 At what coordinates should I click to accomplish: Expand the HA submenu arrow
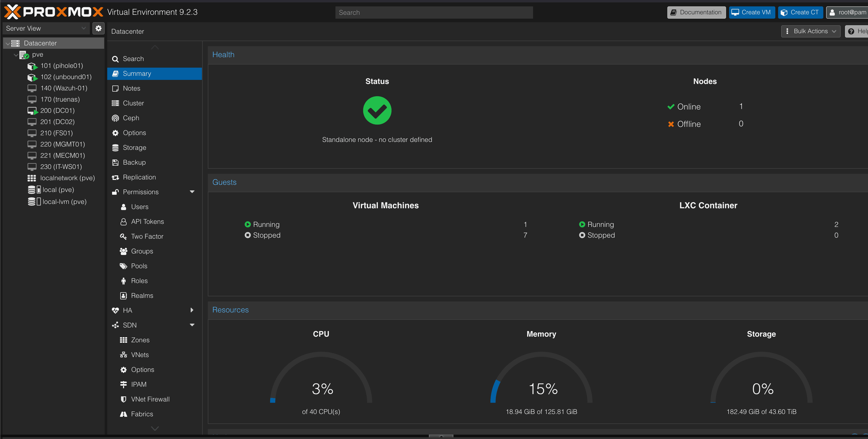[x=192, y=310]
